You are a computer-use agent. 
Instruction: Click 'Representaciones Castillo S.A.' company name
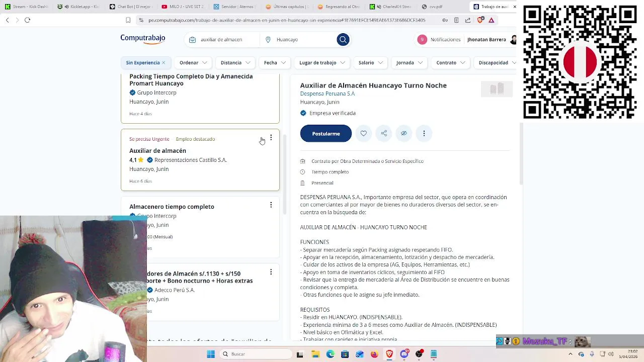[191, 160]
